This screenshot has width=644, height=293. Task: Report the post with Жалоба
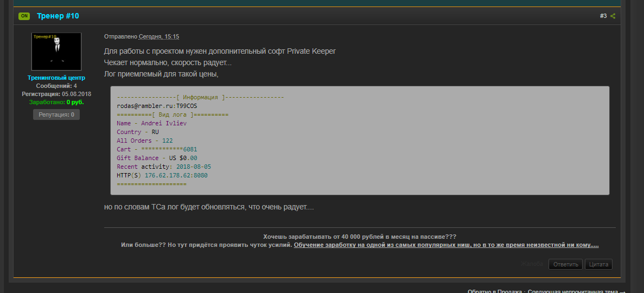(x=532, y=264)
